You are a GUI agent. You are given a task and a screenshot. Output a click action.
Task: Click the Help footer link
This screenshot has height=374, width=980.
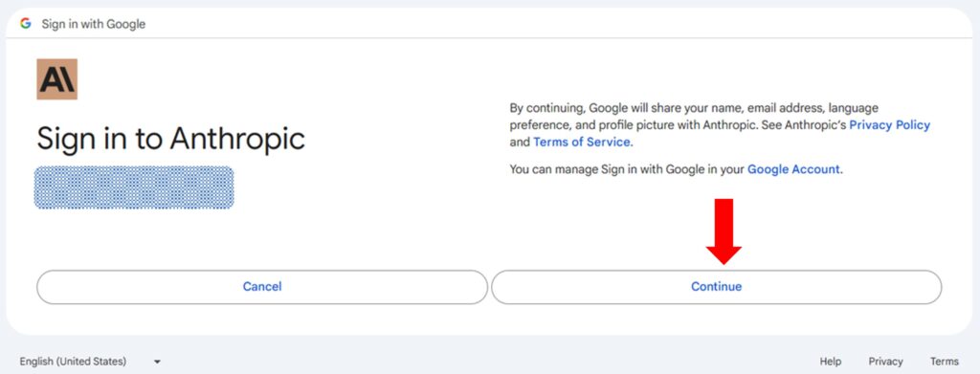pos(830,362)
